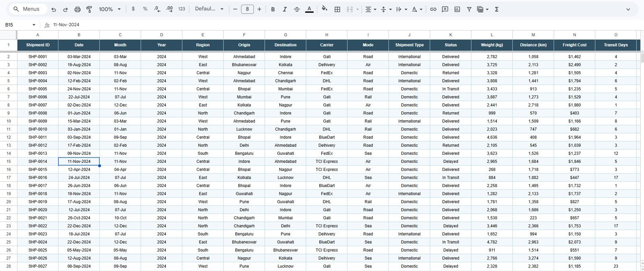Select distance 3,274 cell
Viewport: 644px width, 271px height.
533,258
